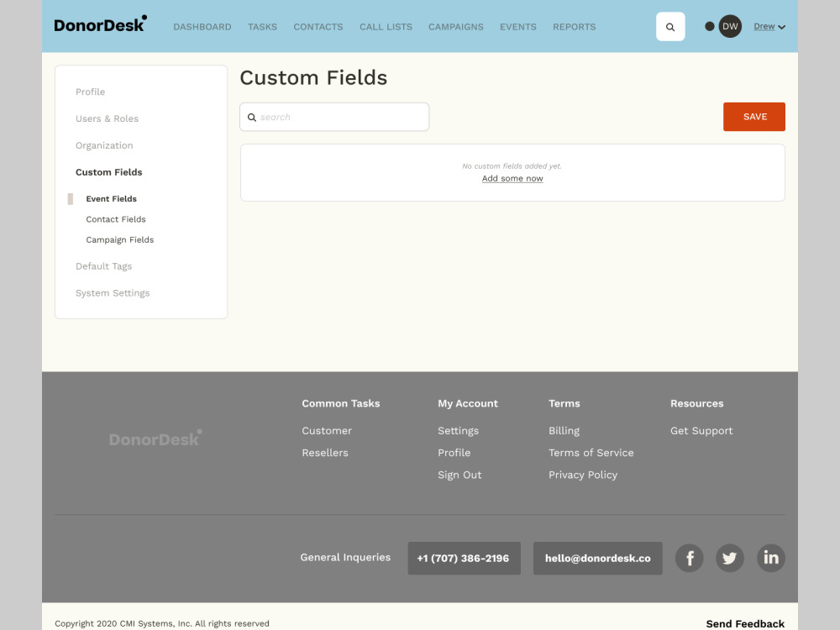Select Organization in settings sidebar
This screenshot has height=630, width=840.
pyautogui.click(x=104, y=145)
